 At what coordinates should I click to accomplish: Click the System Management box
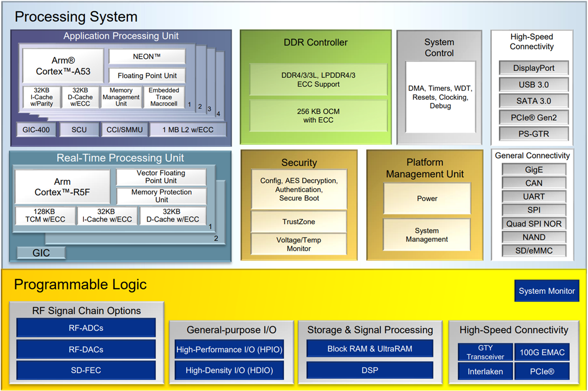click(427, 235)
